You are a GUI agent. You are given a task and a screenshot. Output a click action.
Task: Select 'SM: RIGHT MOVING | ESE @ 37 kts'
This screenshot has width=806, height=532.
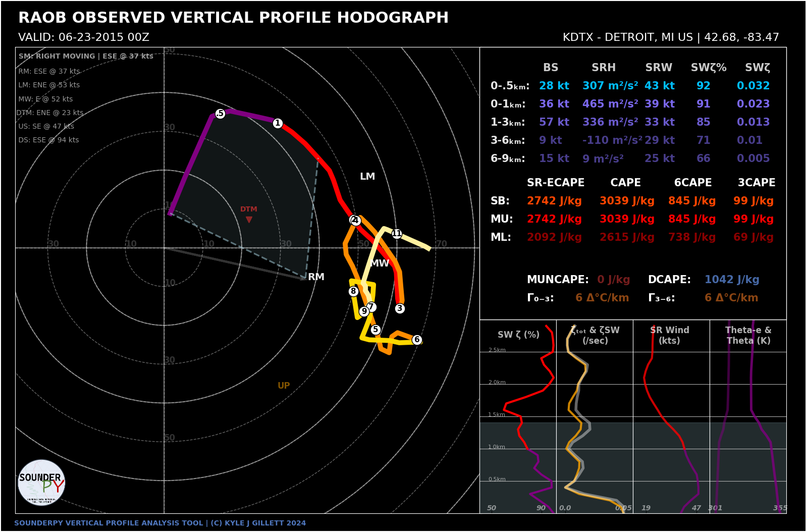point(86,56)
